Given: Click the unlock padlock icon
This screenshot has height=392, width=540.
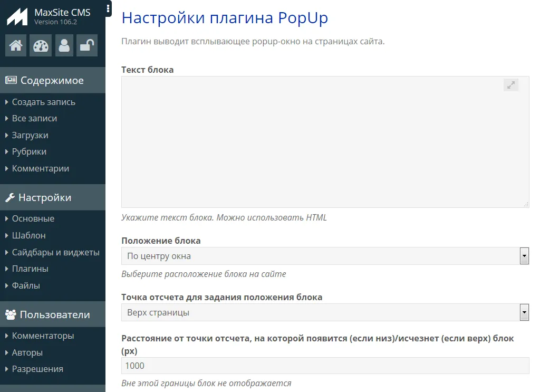Looking at the screenshot, I should (86, 46).
